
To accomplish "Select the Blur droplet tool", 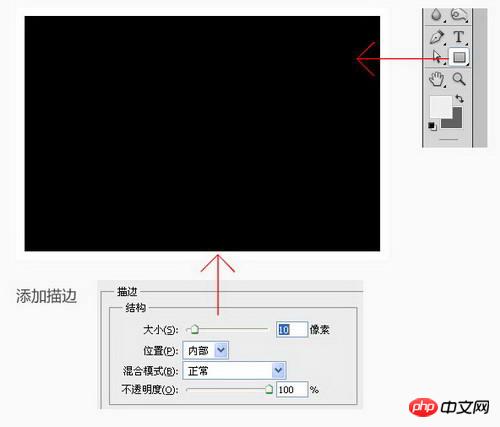I will tap(436, 15).
